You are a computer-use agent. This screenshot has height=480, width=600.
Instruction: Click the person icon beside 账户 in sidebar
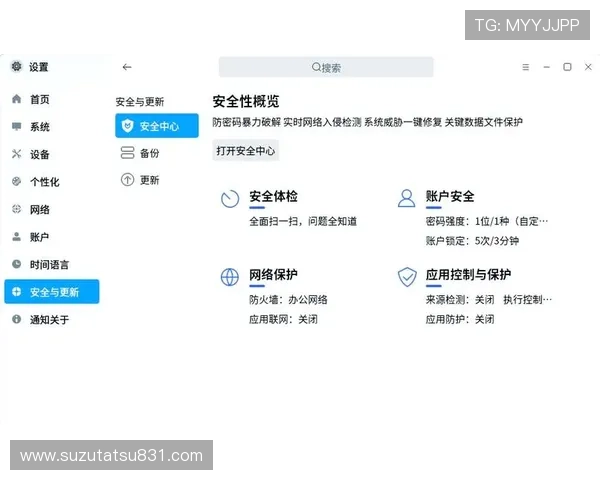click(16, 237)
